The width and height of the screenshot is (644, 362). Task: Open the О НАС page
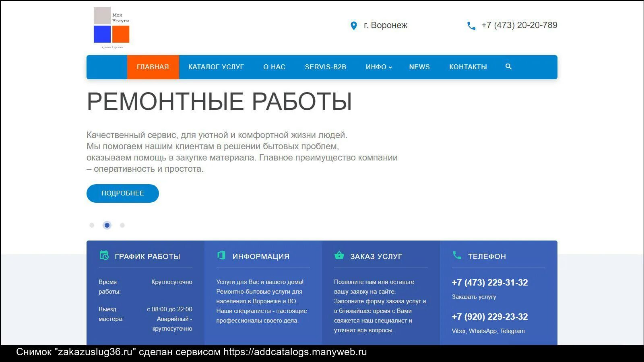click(x=275, y=67)
